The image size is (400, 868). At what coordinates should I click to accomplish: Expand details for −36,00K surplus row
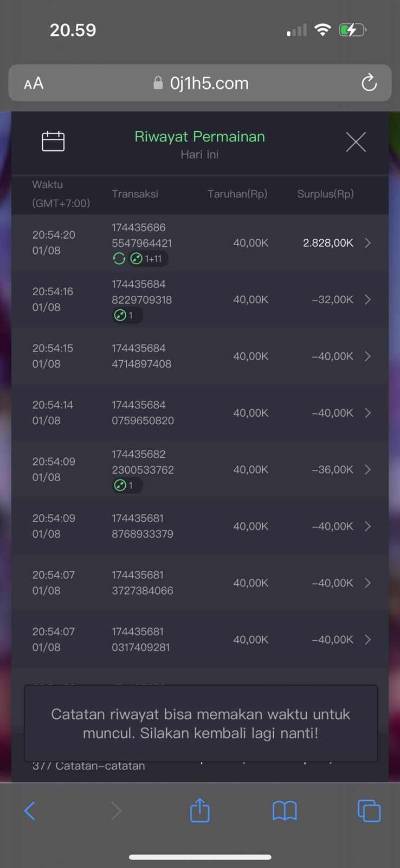(368, 470)
